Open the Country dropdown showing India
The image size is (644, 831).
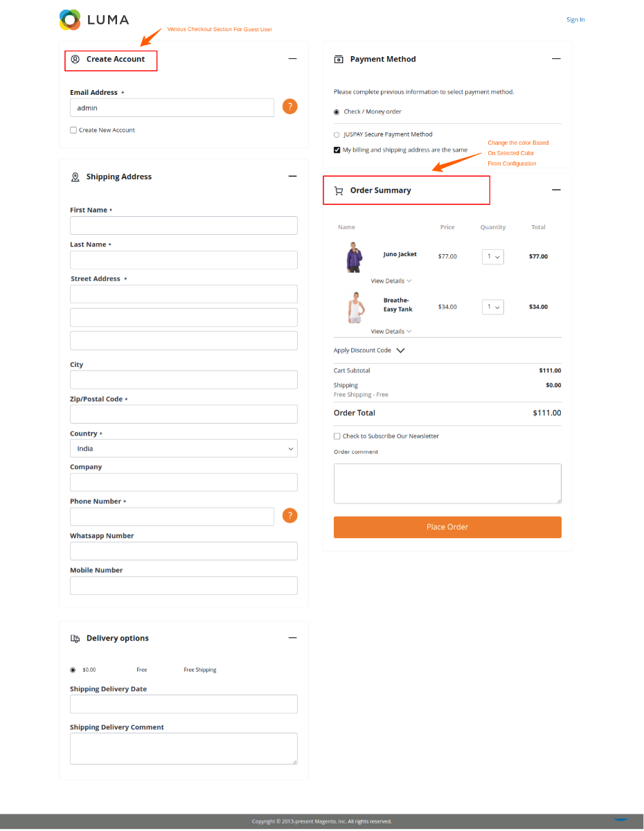pyautogui.click(x=183, y=448)
